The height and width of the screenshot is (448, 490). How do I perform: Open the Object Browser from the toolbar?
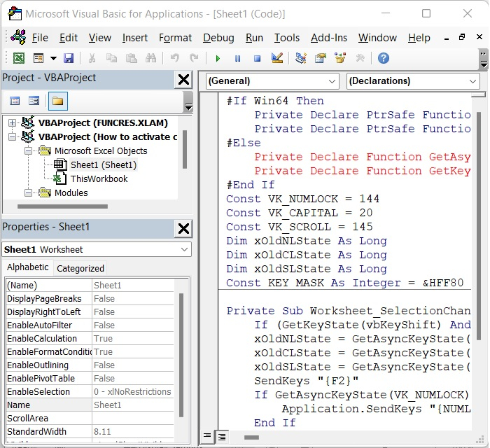pyautogui.click(x=341, y=58)
